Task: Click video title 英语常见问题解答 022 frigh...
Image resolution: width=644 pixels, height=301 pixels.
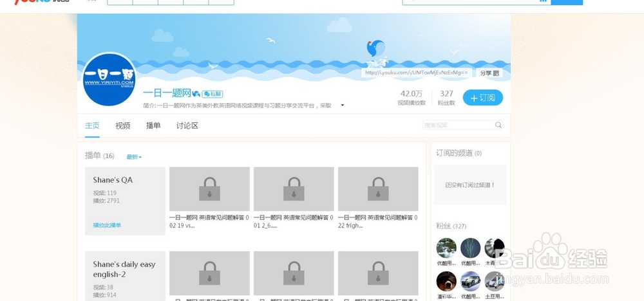Action: tap(377, 221)
